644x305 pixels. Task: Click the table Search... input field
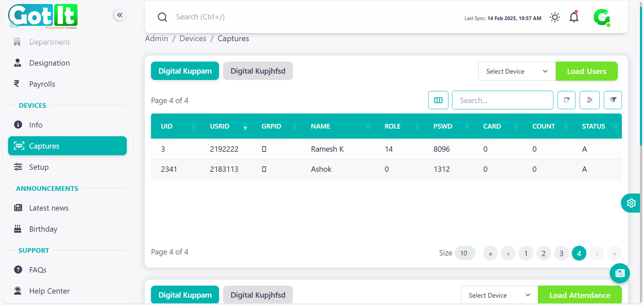[x=502, y=100]
